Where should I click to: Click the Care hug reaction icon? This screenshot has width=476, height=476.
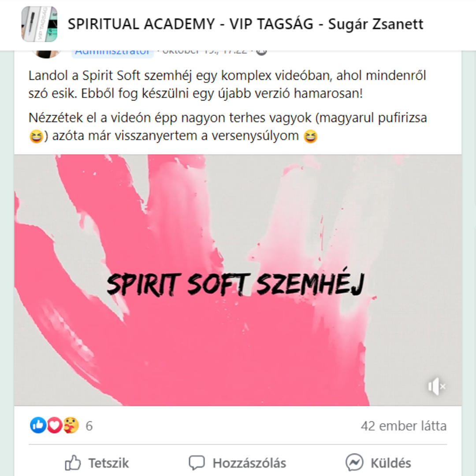71,425
